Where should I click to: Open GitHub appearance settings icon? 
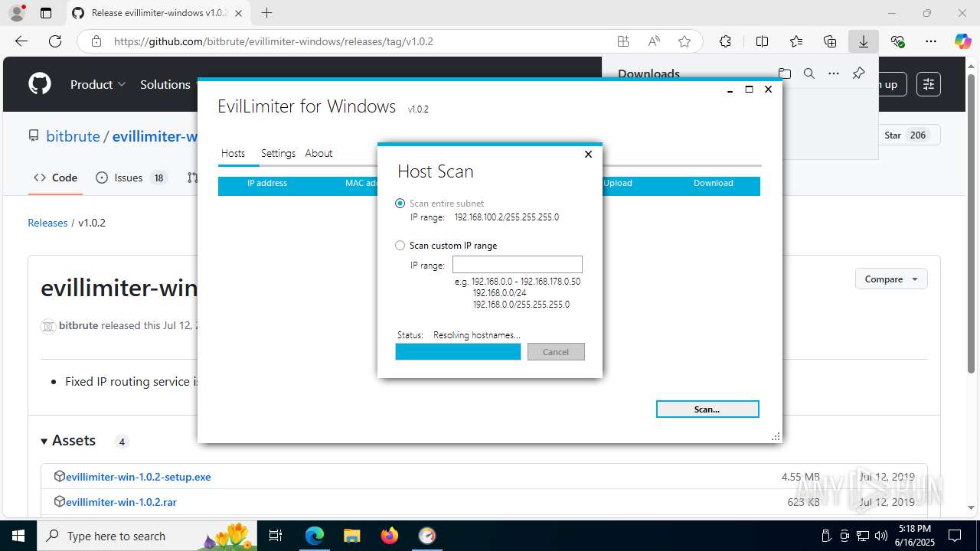(929, 84)
